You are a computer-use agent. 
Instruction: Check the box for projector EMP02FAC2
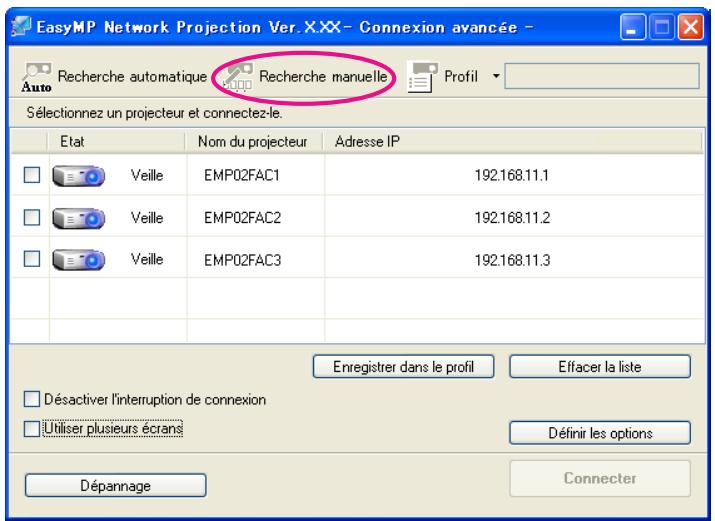pos(32,217)
